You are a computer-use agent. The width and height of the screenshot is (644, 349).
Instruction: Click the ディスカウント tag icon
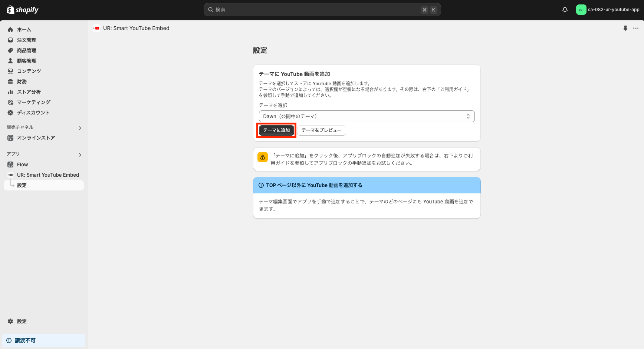click(x=10, y=113)
